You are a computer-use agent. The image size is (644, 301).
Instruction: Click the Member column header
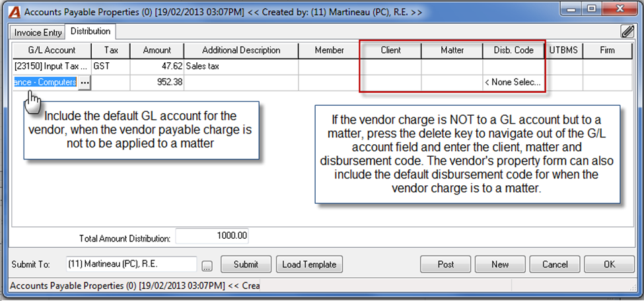330,50
